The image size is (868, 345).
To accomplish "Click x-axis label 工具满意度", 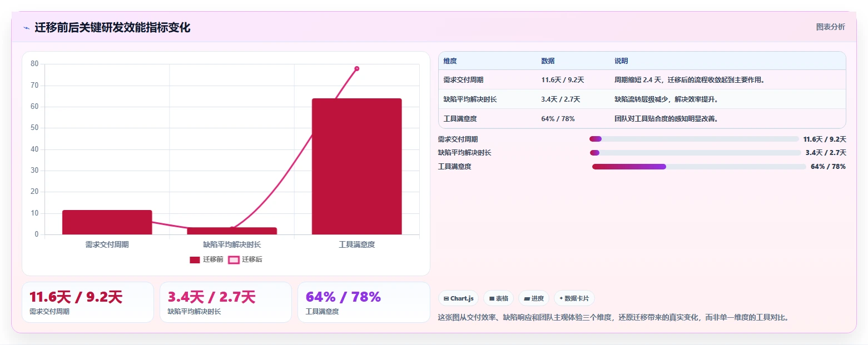I will [357, 244].
